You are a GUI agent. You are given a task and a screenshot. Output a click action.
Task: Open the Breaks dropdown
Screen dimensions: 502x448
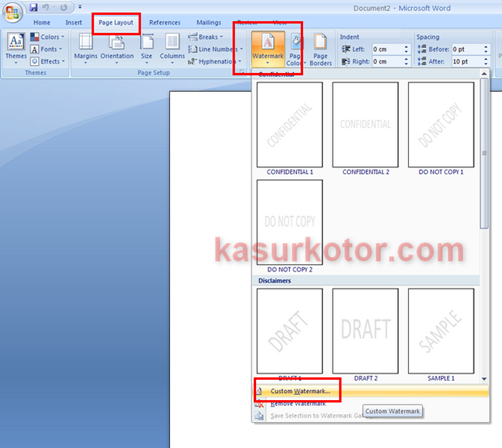205,37
